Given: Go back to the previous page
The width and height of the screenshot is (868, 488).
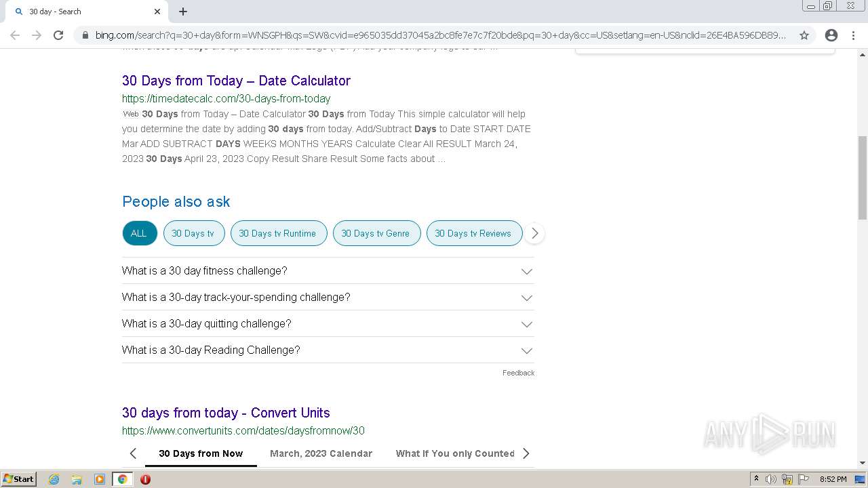Looking at the screenshot, I should point(15,35).
